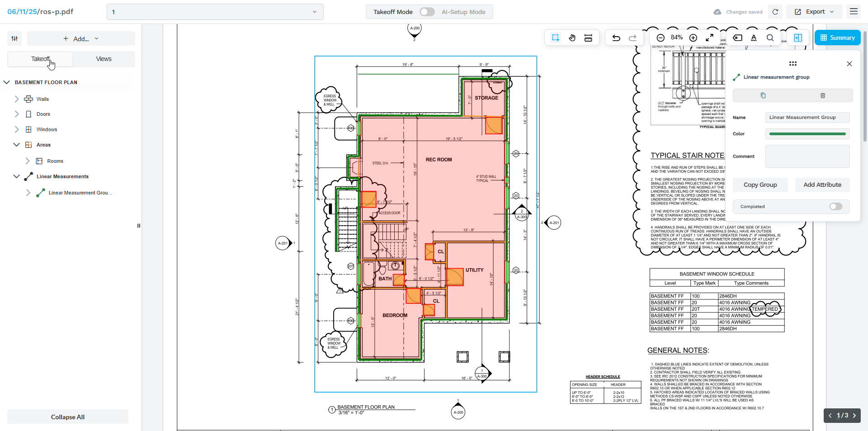Collapse the Linear Measurements tree item
Screen dimensions: 868x431
pos(17,176)
